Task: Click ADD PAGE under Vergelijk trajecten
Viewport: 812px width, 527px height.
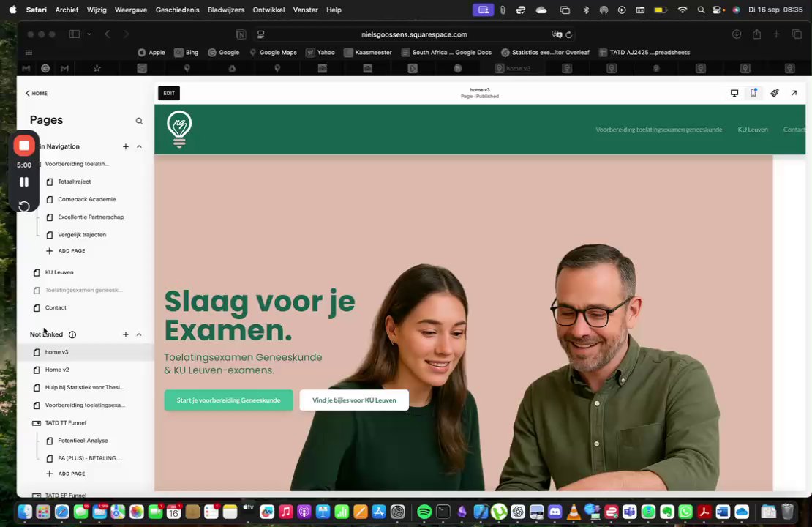Action: (66, 251)
